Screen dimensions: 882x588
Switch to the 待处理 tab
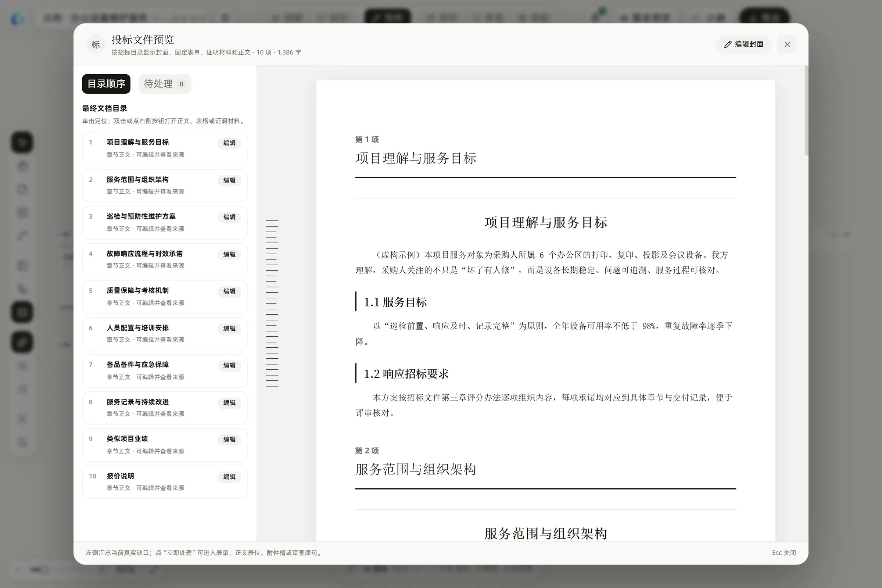pyautogui.click(x=165, y=84)
